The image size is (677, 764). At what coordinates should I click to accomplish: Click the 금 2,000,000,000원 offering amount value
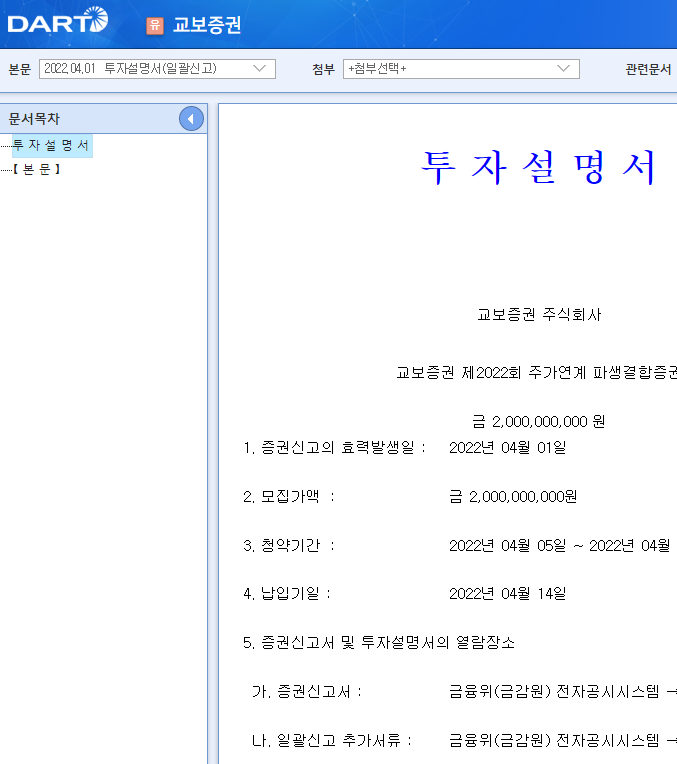coord(513,497)
